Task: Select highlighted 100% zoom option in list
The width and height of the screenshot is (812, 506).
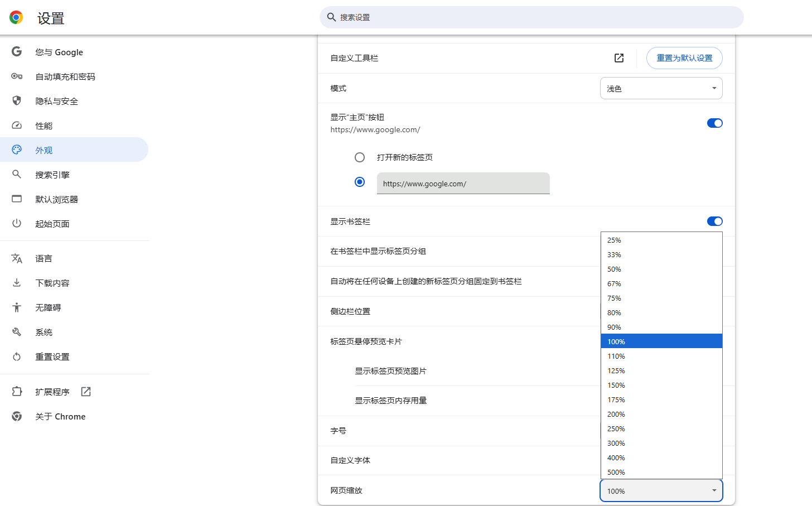Action: tap(661, 341)
